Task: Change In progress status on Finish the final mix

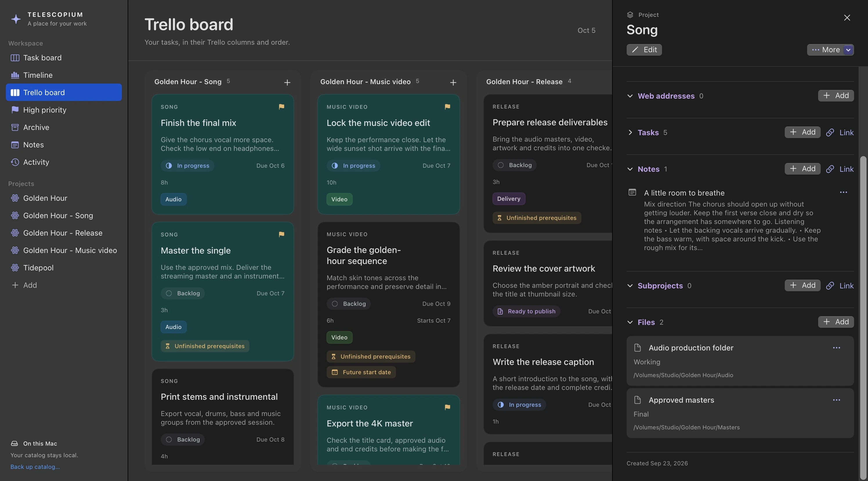Action: 187,165
